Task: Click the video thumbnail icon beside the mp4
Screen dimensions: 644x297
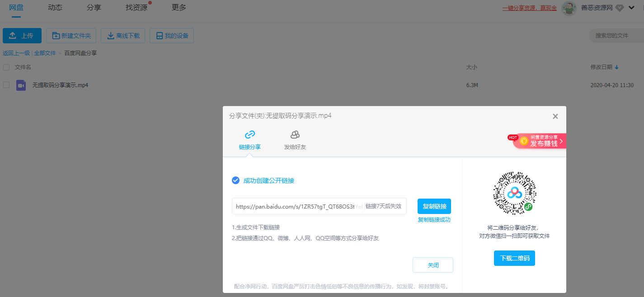Action: (x=21, y=85)
